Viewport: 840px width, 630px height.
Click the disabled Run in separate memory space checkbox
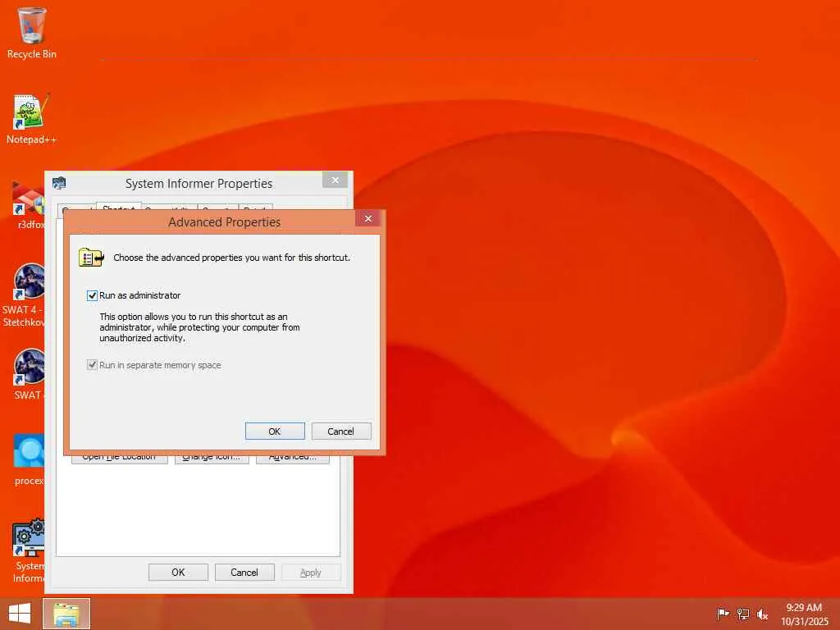(92, 365)
